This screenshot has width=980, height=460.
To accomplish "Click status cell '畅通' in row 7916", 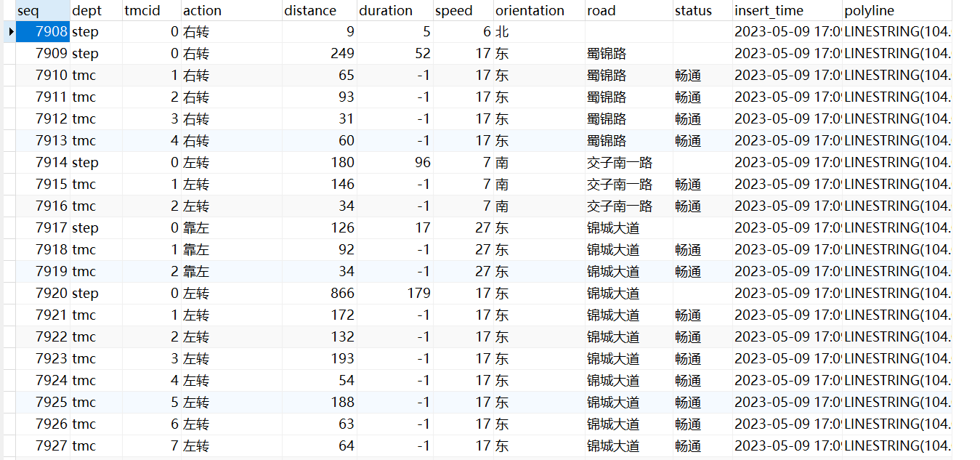I will (x=702, y=206).
